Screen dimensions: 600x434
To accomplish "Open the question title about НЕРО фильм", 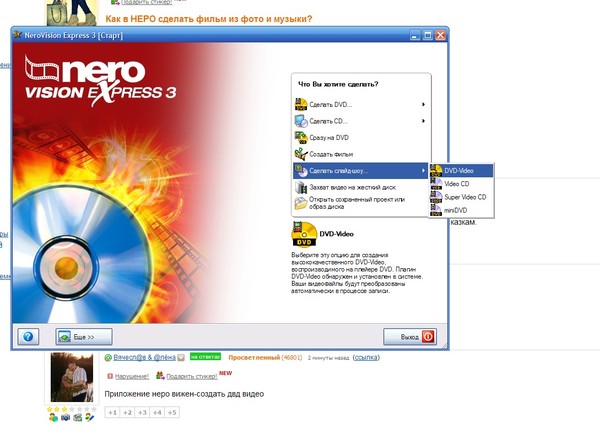I will click(209, 18).
